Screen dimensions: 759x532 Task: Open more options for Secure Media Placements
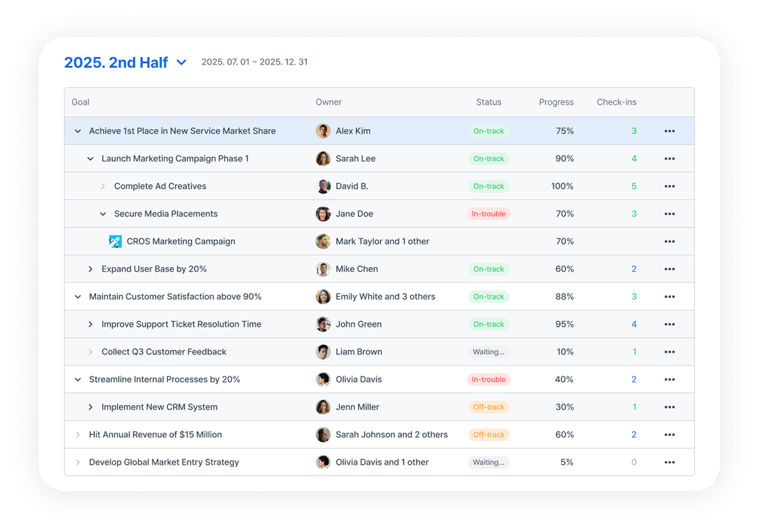point(669,214)
